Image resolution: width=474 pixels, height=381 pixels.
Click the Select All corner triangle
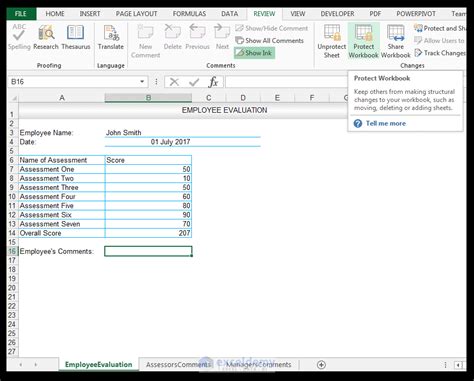[13, 98]
